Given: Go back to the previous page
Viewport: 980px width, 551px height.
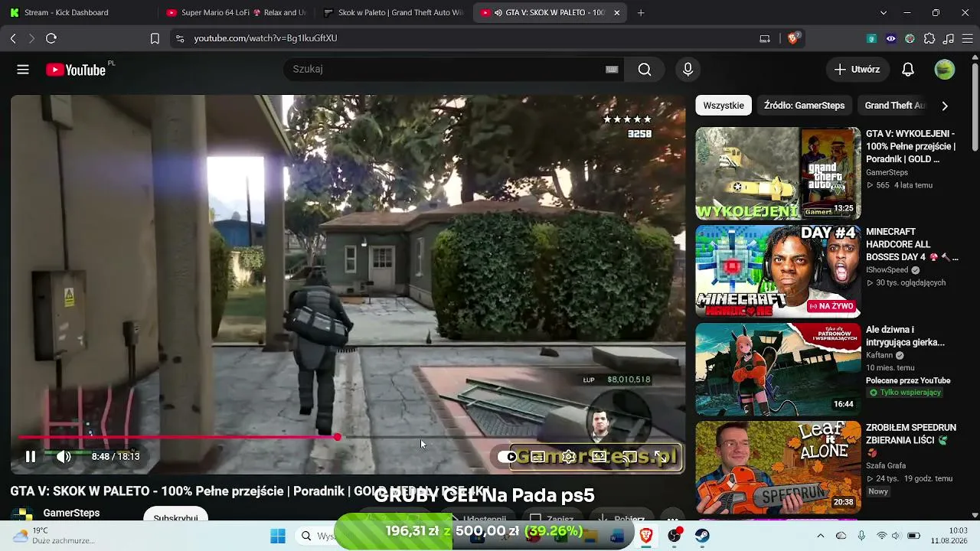Looking at the screenshot, I should [x=13, y=38].
